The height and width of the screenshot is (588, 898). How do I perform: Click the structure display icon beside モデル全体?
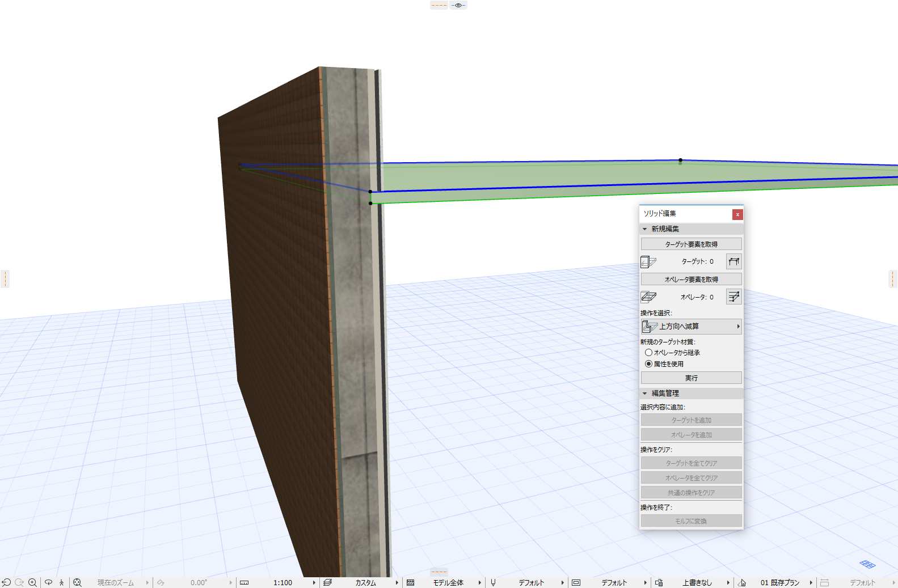(411, 582)
